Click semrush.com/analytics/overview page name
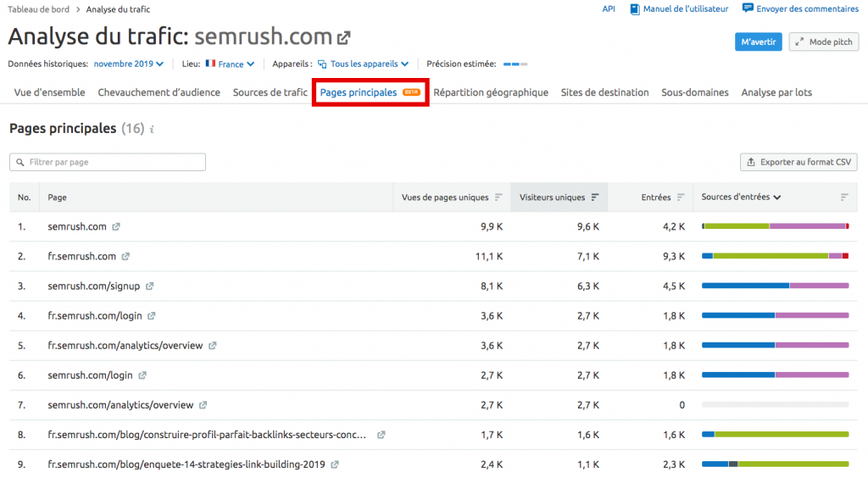 click(120, 405)
